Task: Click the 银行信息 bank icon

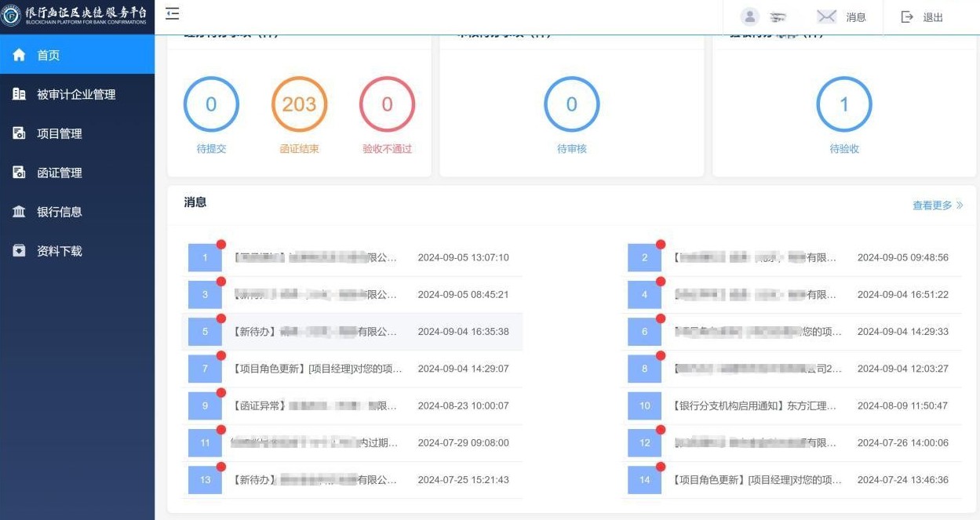Action: [x=20, y=212]
